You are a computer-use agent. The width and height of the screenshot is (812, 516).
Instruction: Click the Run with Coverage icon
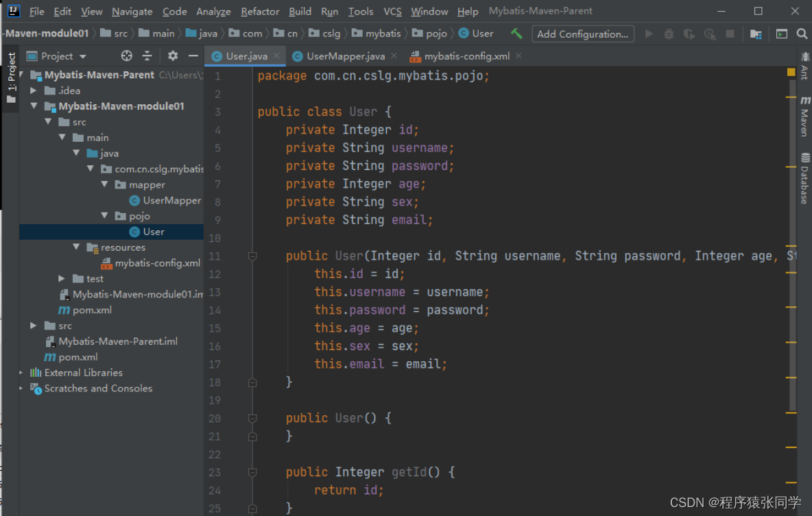click(x=689, y=34)
